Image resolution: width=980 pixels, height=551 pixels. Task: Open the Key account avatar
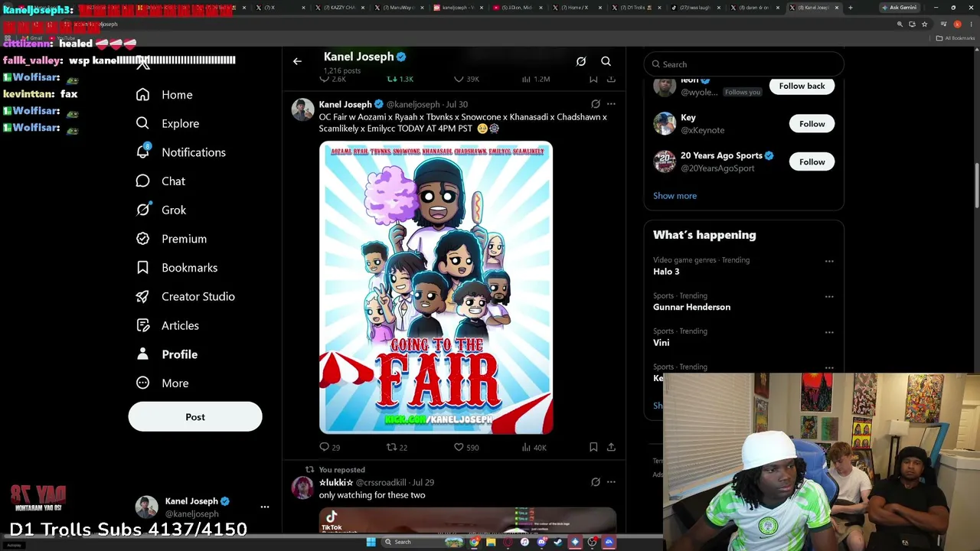[x=665, y=123]
